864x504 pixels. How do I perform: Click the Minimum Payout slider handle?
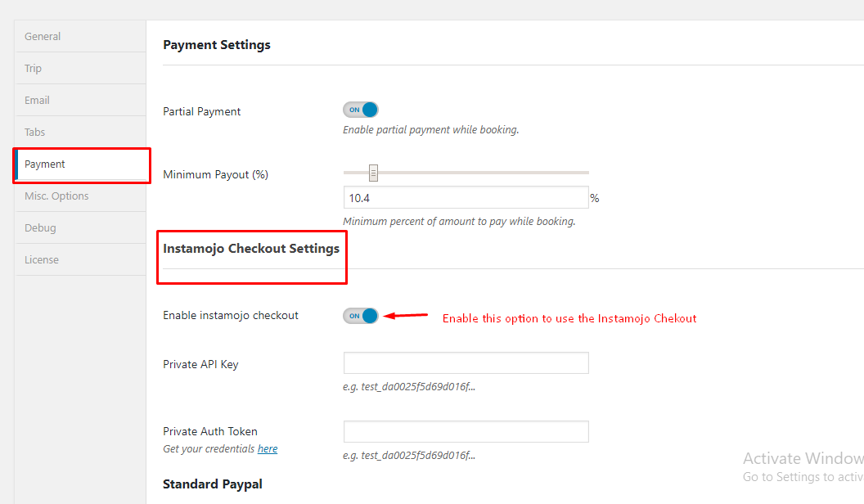click(373, 173)
